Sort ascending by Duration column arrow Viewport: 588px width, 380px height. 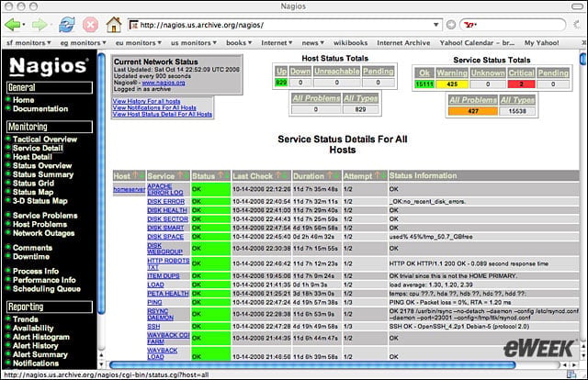tap(330, 175)
